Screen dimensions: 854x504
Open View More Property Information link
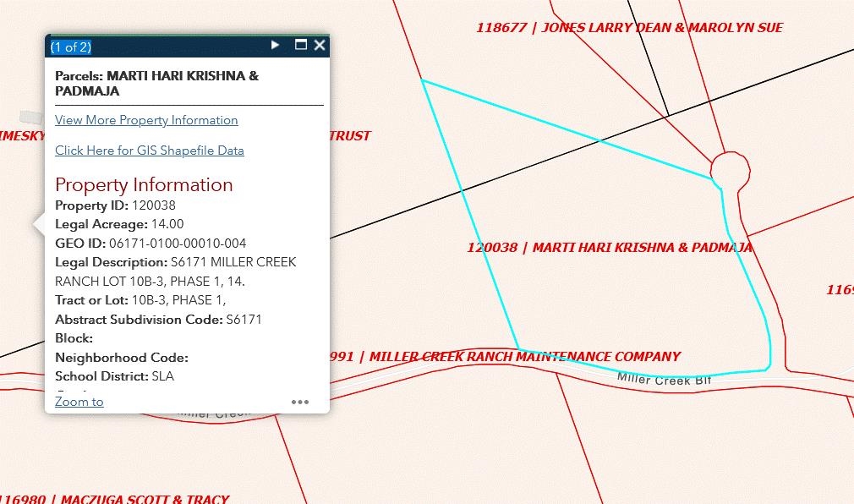pyautogui.click(x=146, y=120)
